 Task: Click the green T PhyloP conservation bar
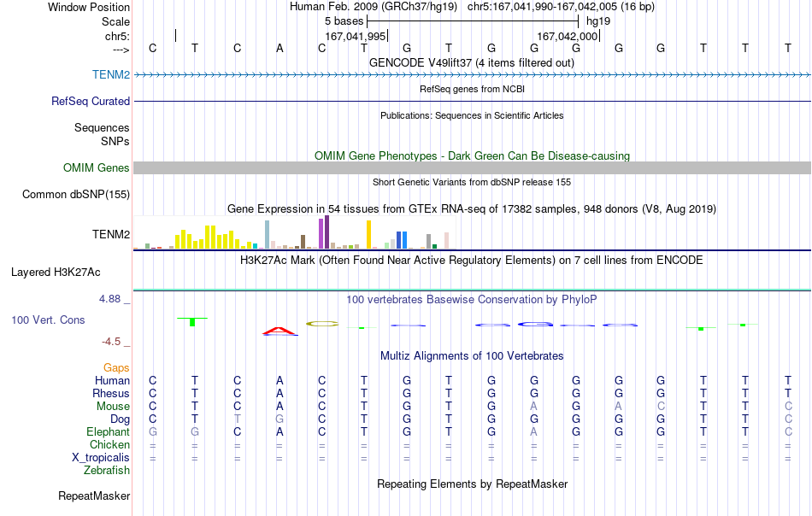coord(192,321)
